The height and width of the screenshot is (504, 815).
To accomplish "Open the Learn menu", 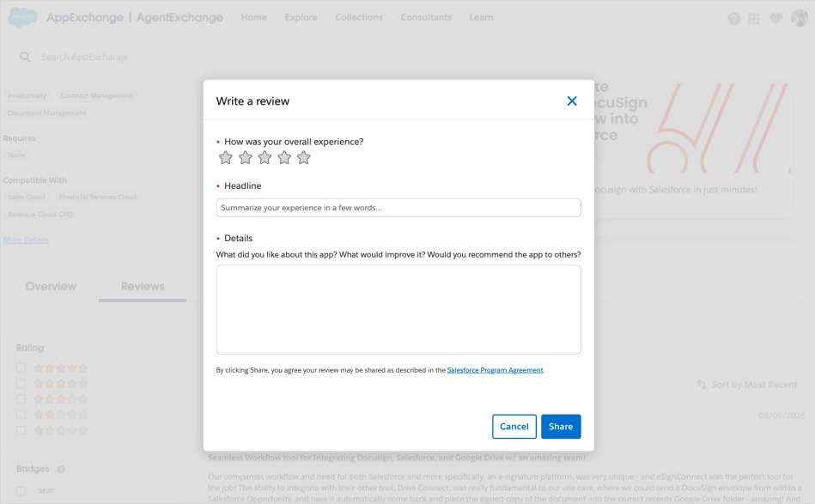I will click(481, 17).
